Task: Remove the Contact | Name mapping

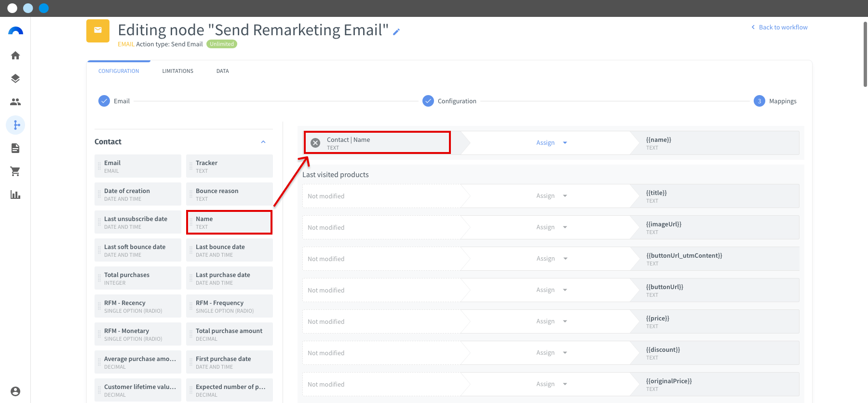Action: pos(315,143)
